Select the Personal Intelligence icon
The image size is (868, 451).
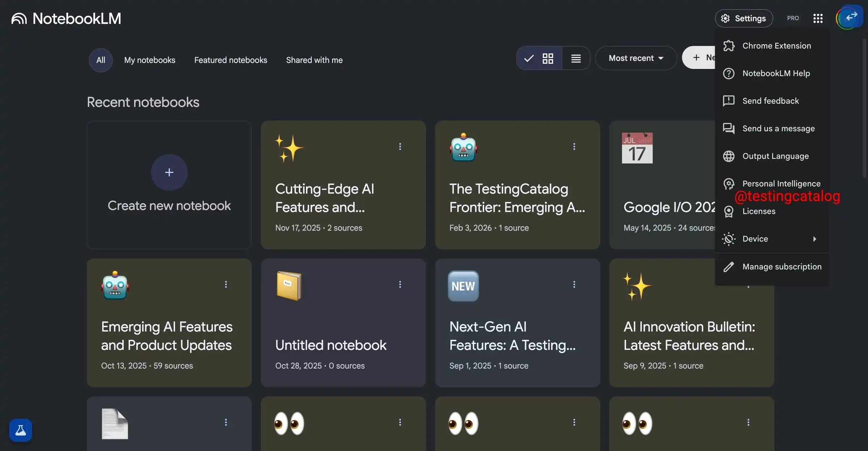[728, 184]
